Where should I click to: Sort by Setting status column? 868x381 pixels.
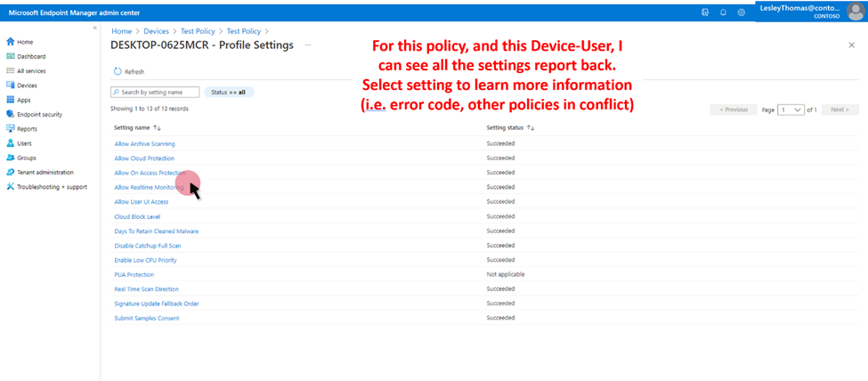[510, 128]
